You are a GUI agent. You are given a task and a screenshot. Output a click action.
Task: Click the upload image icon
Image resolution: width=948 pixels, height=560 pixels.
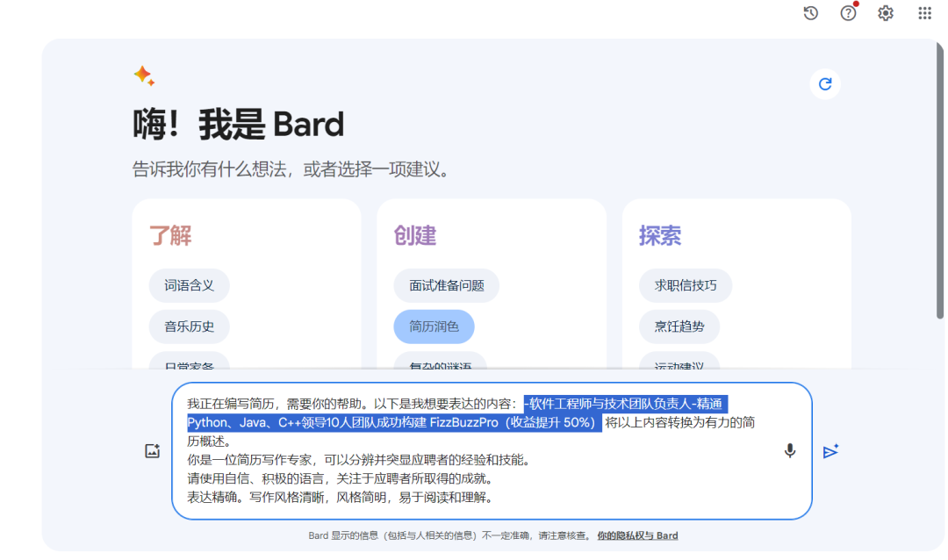pos(153,451)
